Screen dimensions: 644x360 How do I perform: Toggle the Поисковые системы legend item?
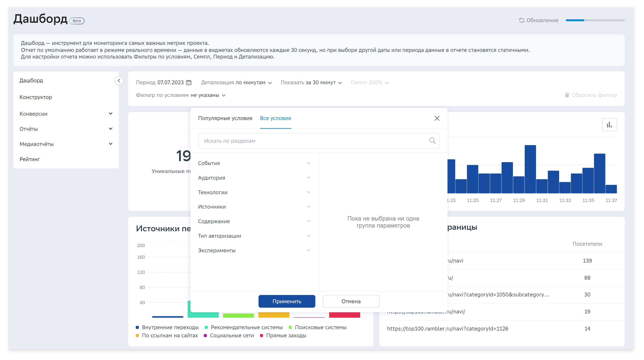[320, 327]
